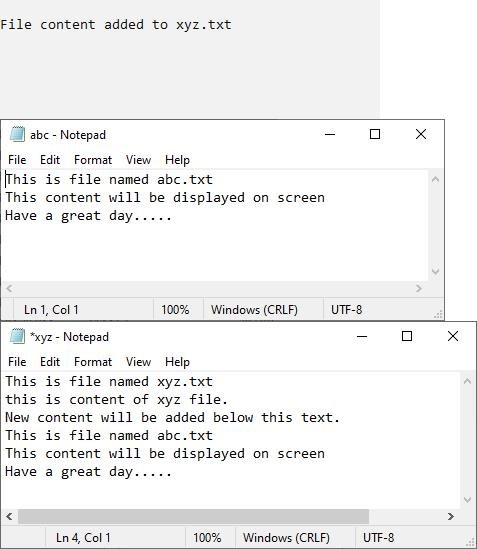Screen dimensions: 477x549
Task: Click the up scroll arrow in xyz Notepad
Action: (x=467, y=382)
